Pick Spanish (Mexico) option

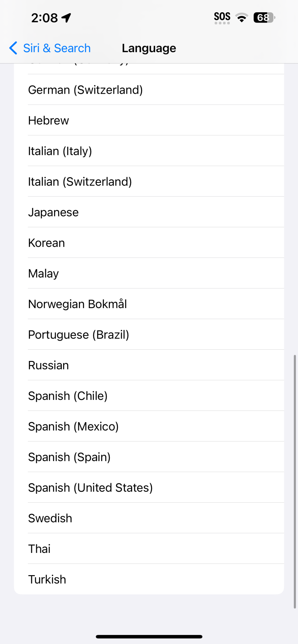[x=73, y=426]
